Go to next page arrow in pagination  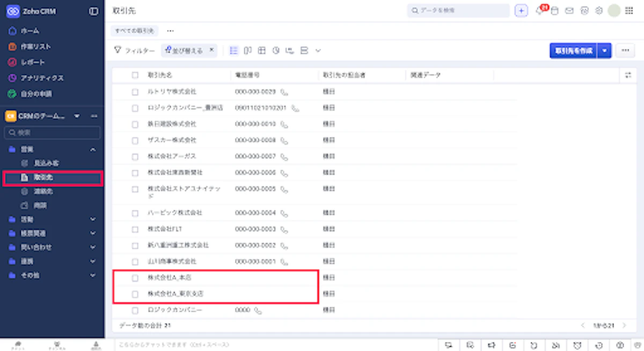[x=624, y=325]
